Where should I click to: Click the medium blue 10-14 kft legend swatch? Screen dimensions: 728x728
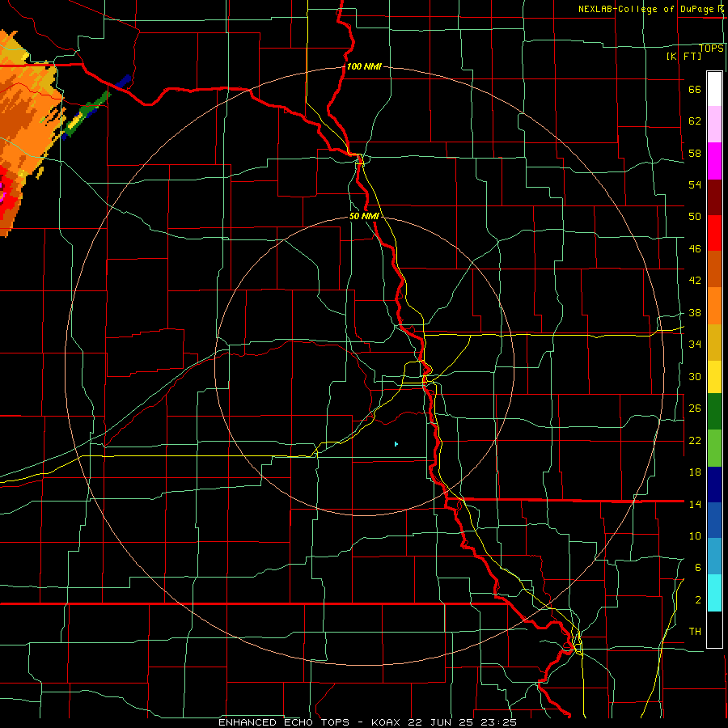714,520
